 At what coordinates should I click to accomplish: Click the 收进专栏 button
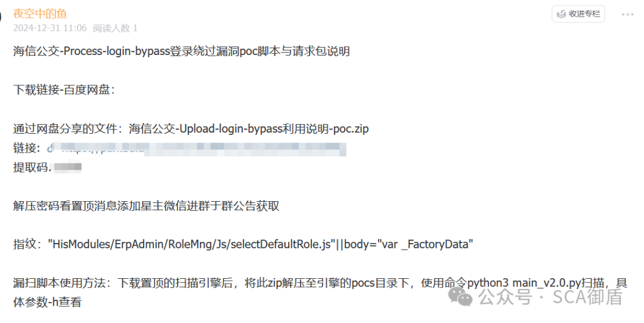(x=578, y=14)
